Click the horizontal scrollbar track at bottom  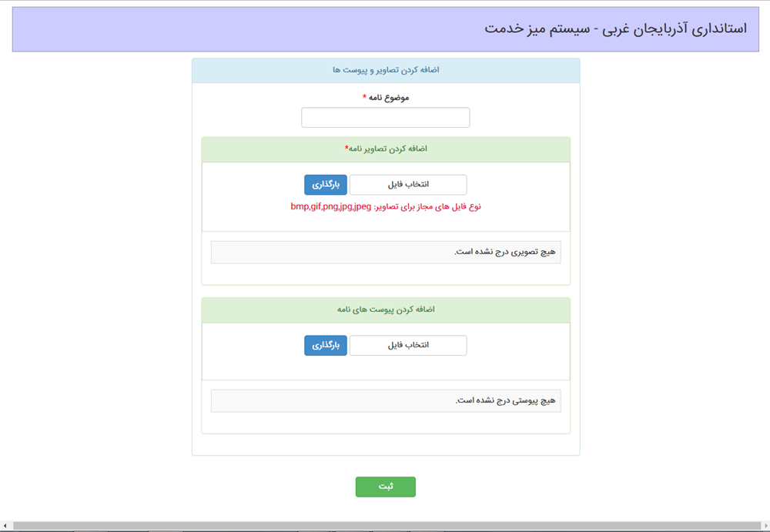387,526
